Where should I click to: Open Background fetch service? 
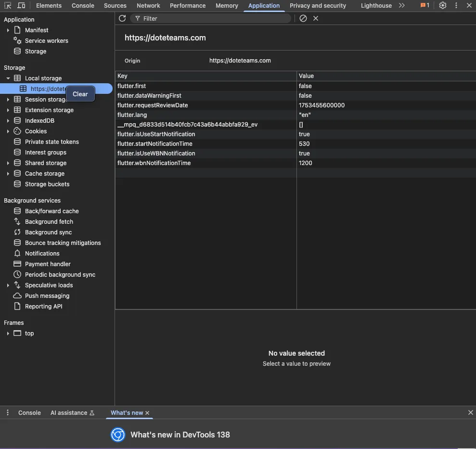pos(49,222)
